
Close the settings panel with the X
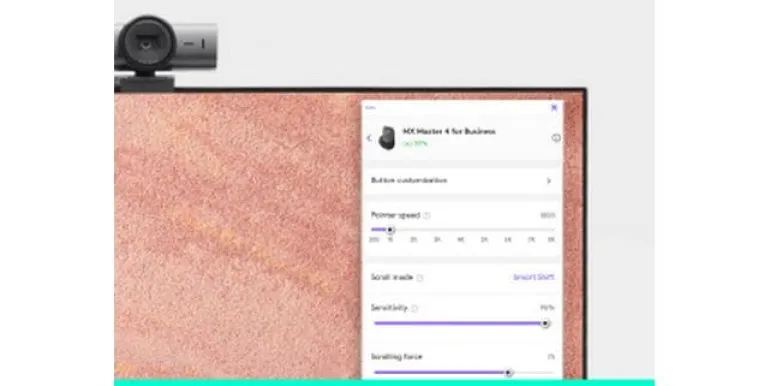click(554, 108)
